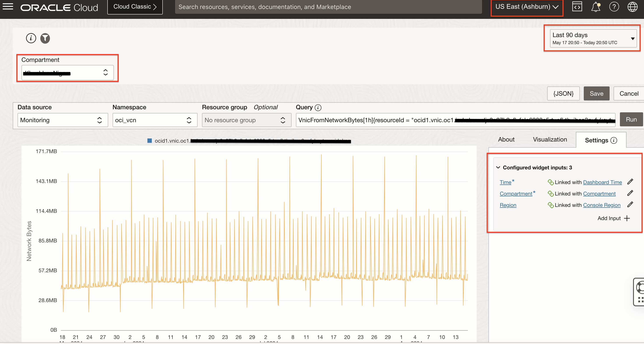
Task: Click the blue legend swatch for vnic series
Action: pyautogui.click(x=149, y=141)
